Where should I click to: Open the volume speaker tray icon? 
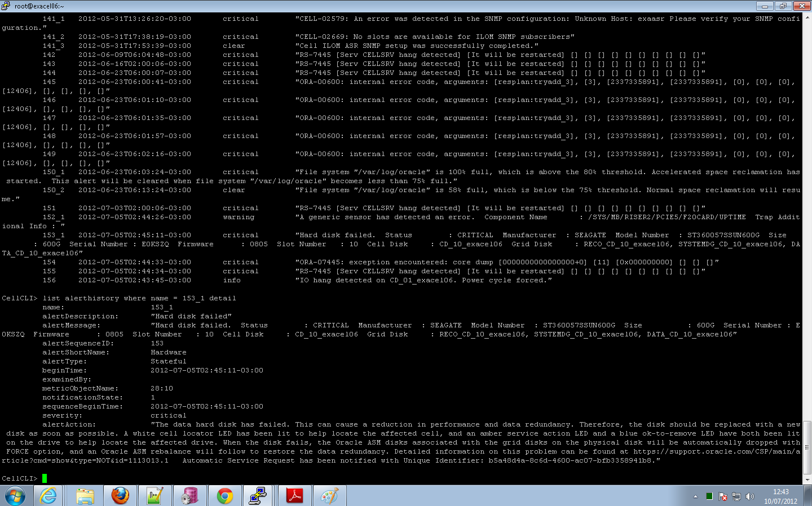pos(750,496)
